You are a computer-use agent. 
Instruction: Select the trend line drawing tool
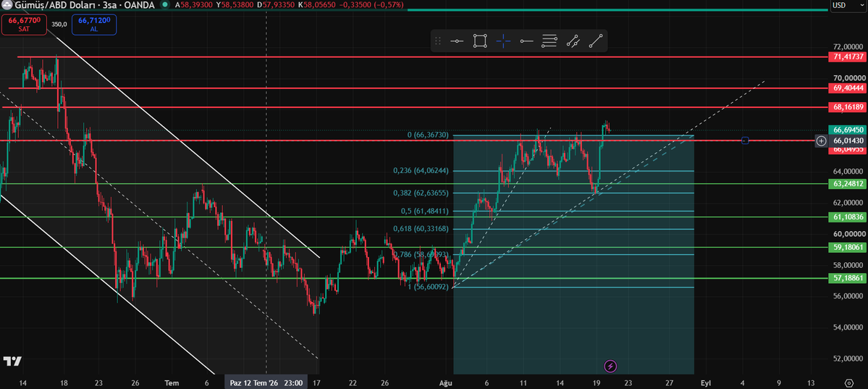pos(596,41)
